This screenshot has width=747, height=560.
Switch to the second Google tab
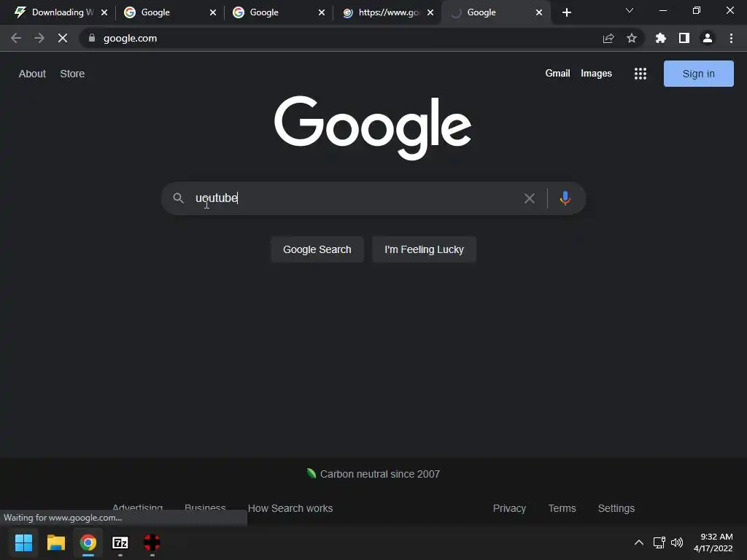pos(169,12)
